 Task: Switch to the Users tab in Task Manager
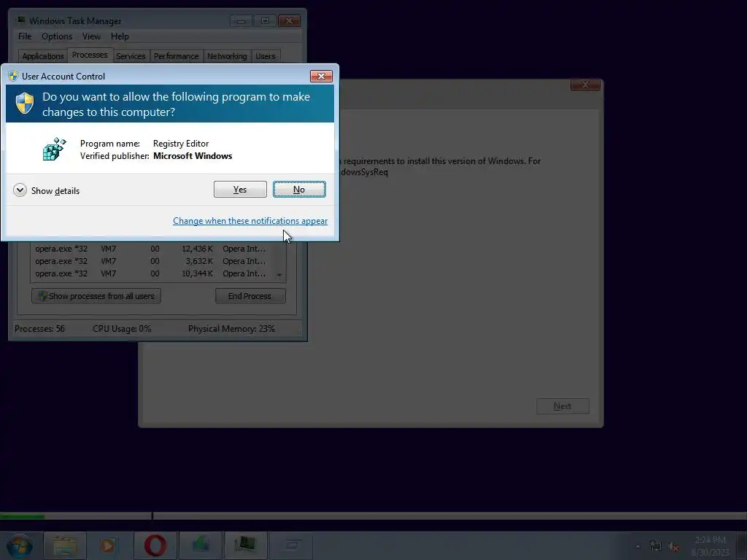[266, 56]
